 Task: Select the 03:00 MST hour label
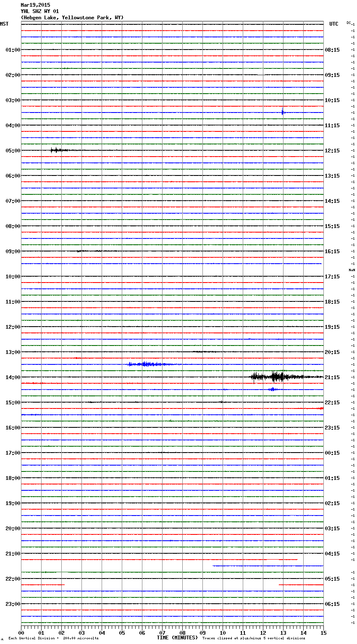[x=13, y=100]
